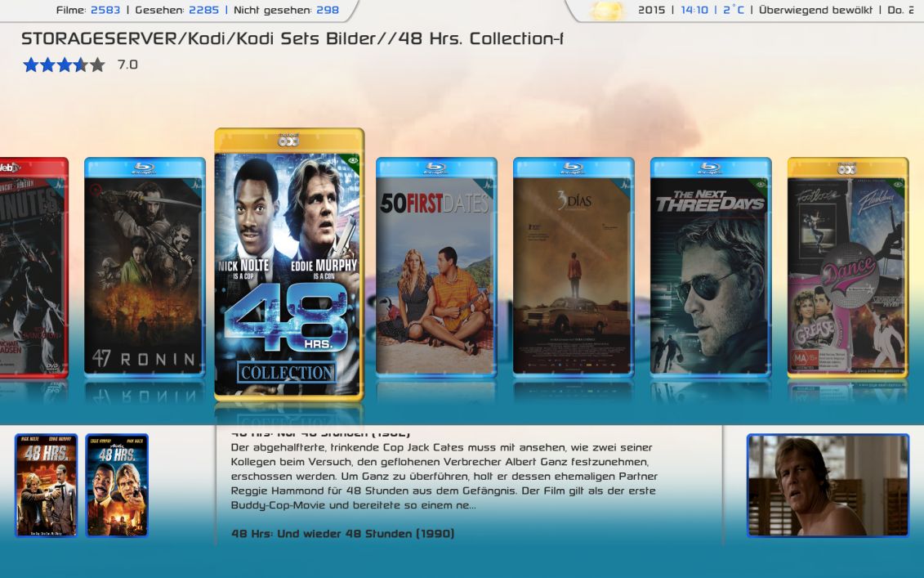The width and height of the screenshot is (924, 578).
Task: Click the sun weather icon
Action: [x=607, y=11]
